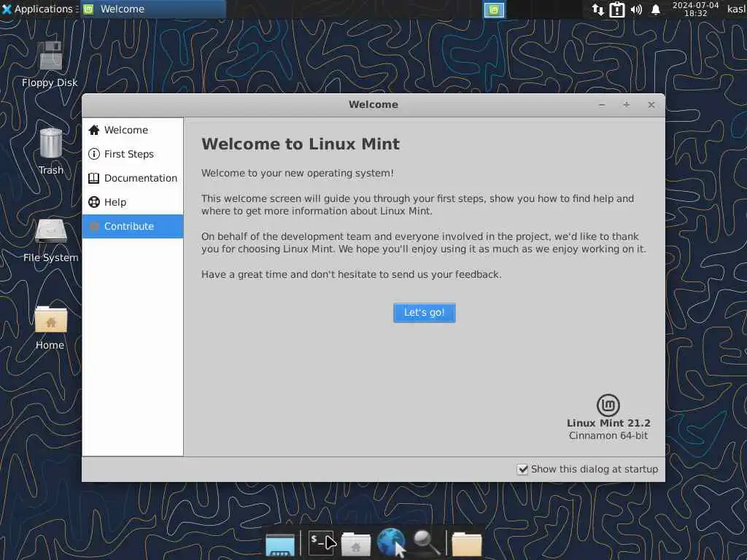The height and width of the screenshot is (560, 747).
Task: Click the Let's go! button
Action: [424, 312]
